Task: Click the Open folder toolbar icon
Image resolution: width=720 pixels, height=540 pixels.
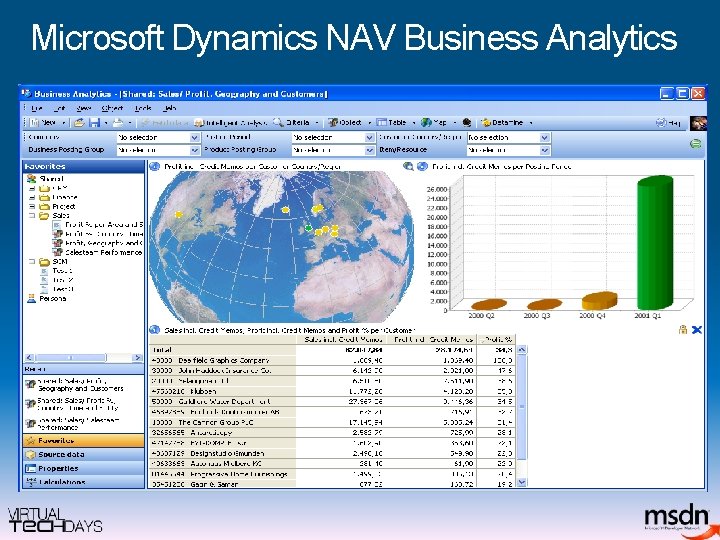Action: pyautogui.click(x=79, y=123)
